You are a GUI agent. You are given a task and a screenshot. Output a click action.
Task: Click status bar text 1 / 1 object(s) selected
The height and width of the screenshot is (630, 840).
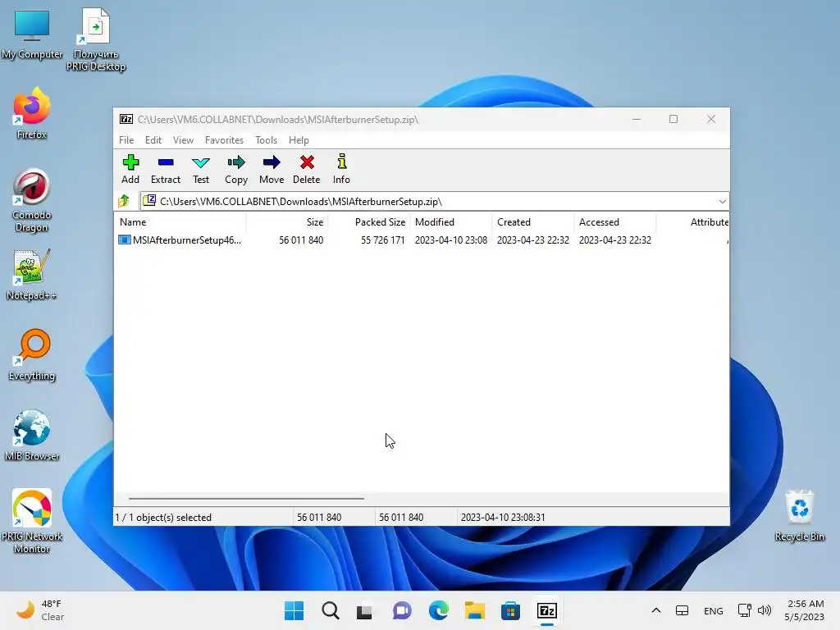(163, 518)
